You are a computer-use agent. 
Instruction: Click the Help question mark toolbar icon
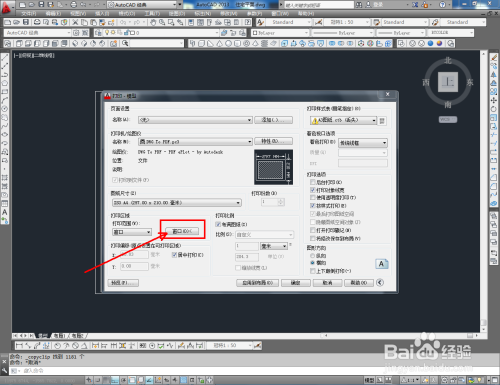click(248, 22)
